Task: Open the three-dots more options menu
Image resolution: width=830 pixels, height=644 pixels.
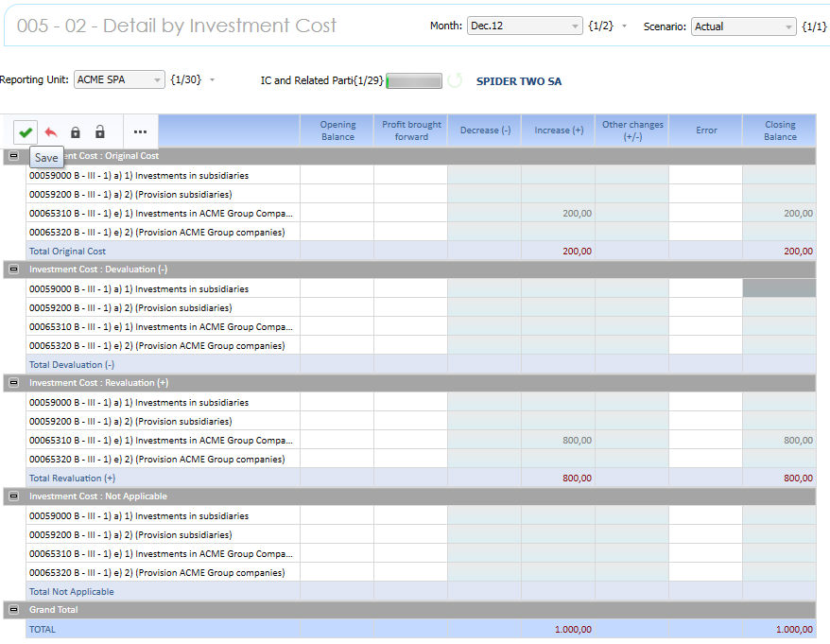Action: click(x=140, y=131)
